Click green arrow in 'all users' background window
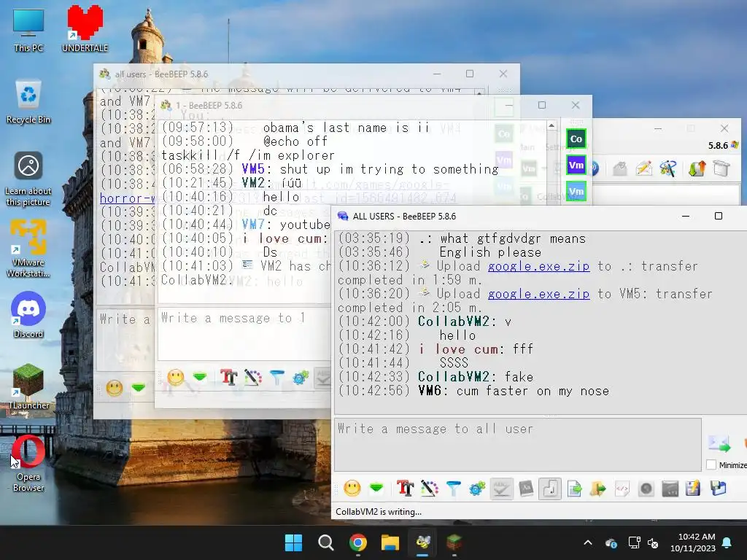 point(139,388)
